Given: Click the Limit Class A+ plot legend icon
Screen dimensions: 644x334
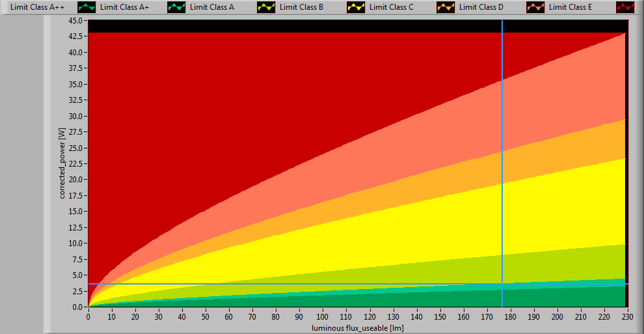Looking at the screenshot, I should tap(176, 7).
